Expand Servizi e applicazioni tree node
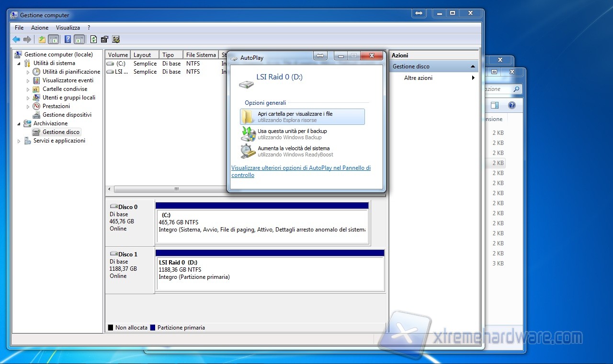The height and width of the screenshot is (364, 613). point(19,141)
